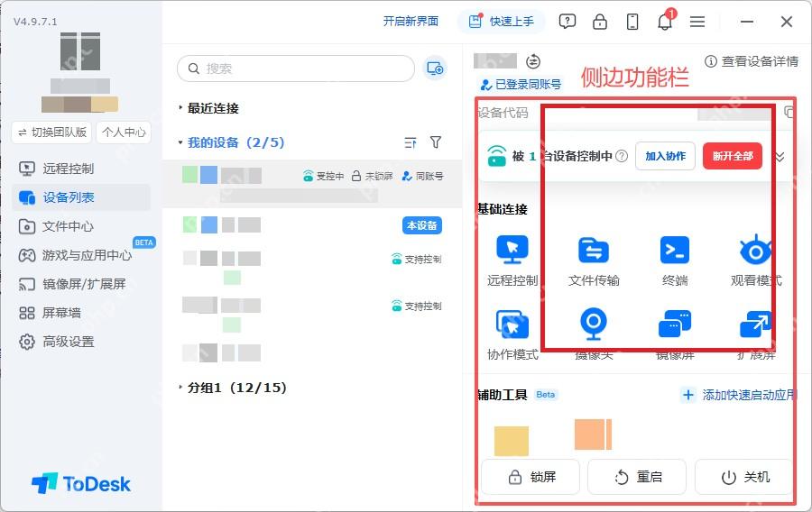The width and height of the screenshot is (812, 512).
Task: Open 高级设置 in the sidebar
Action: tap(81, 342)
